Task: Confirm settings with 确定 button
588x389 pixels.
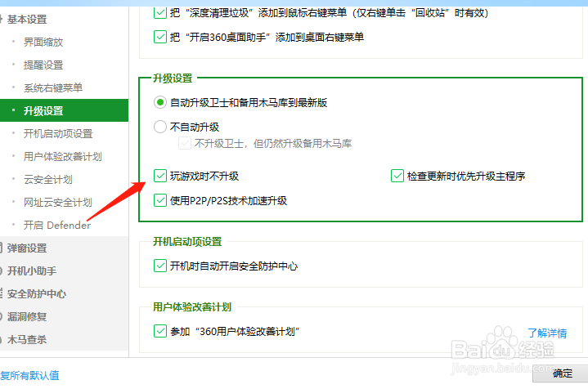Action: pos(560,373)
